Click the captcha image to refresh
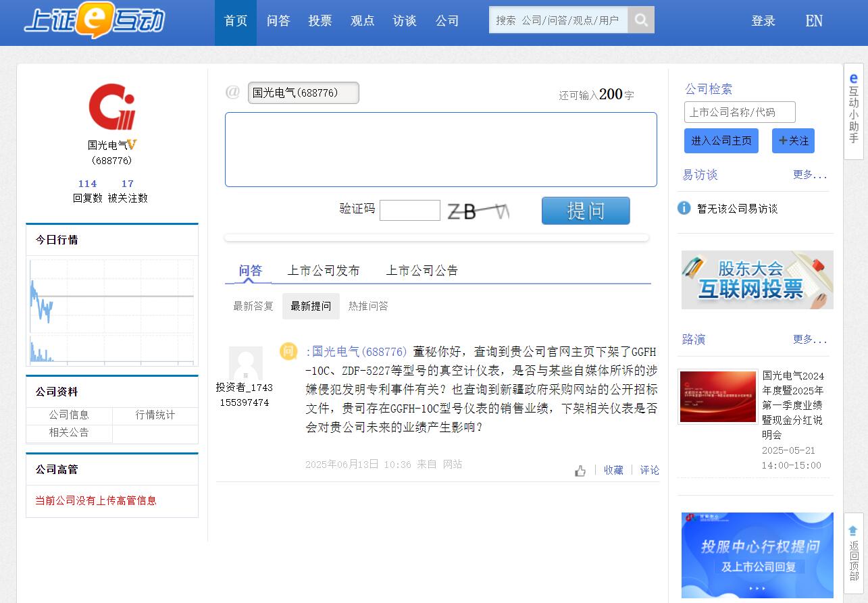The image size is (868, 603). 478,211
